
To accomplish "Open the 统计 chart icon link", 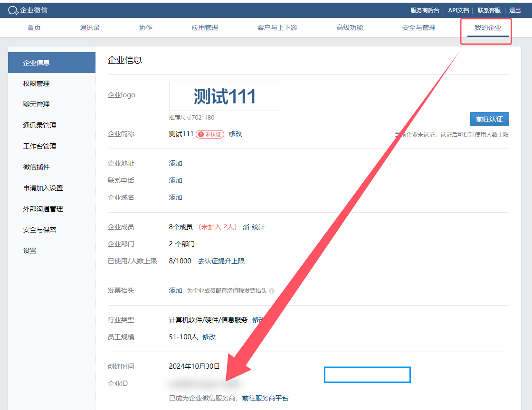I will point(254,227).
